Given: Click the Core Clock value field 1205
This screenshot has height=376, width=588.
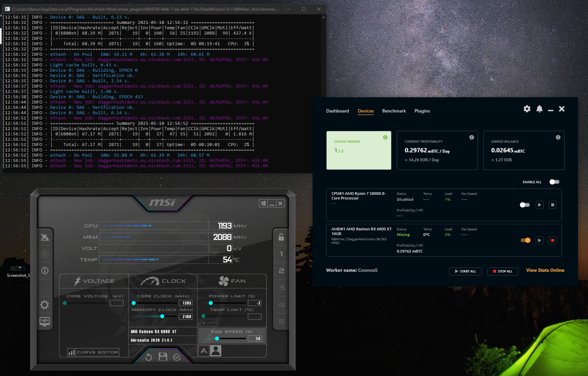Looking at the screenshot, I should 186,303.
